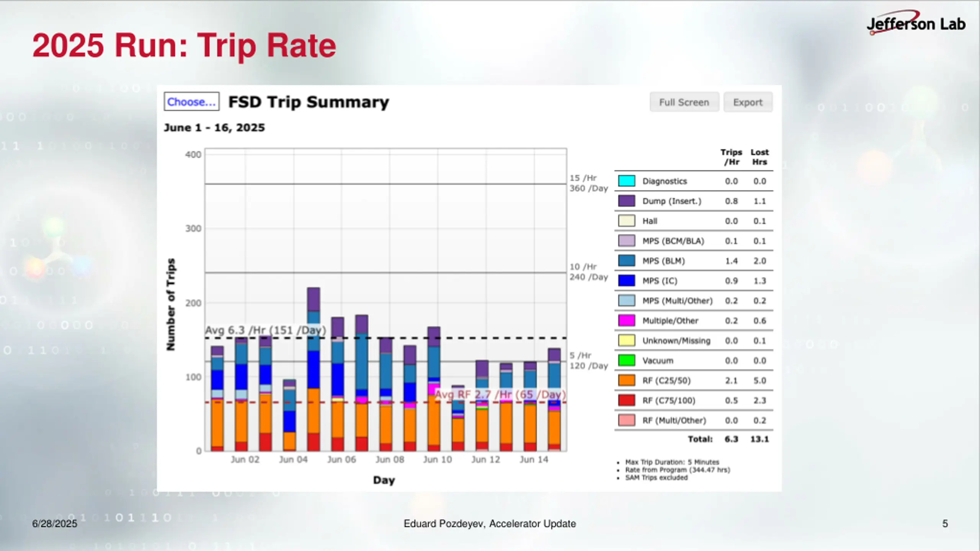Screen dimensions: 980x551
Task: Click the Diagnostics cyan legend swatch
Action: (626, 181)
